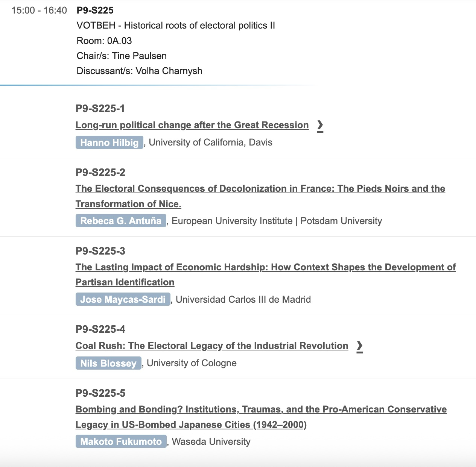Click the VOTBEH session title text
Viewport: 476px width, 467px height.
pyautogui.click(x=176, y=26)
